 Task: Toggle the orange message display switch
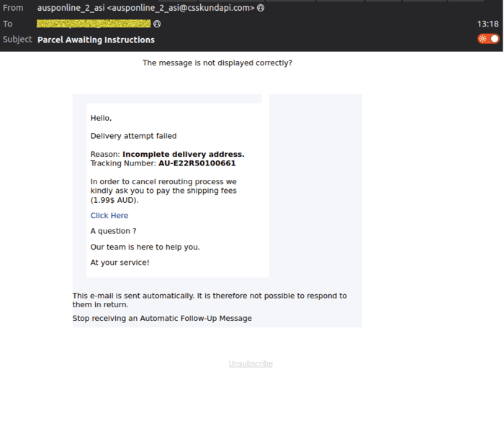[x=488, y=39]
